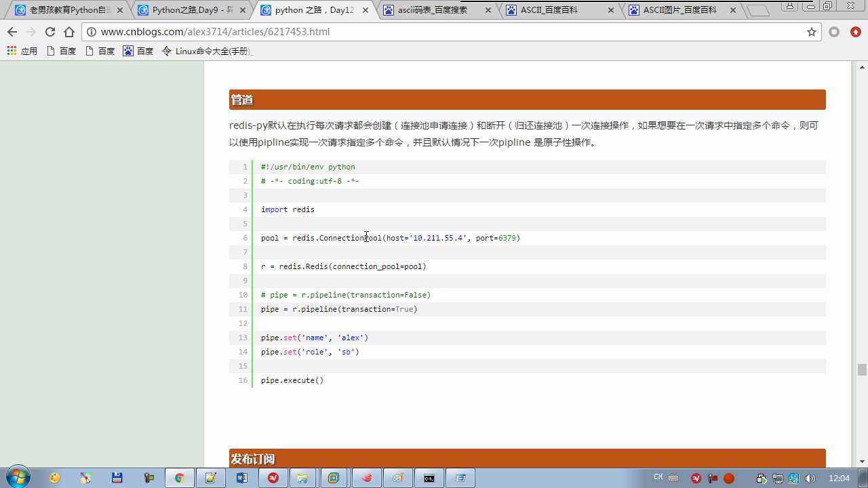Viewport: 868px width, 488px height.
Task: Click the volume speaker tray icon
Action: point(810,479)
